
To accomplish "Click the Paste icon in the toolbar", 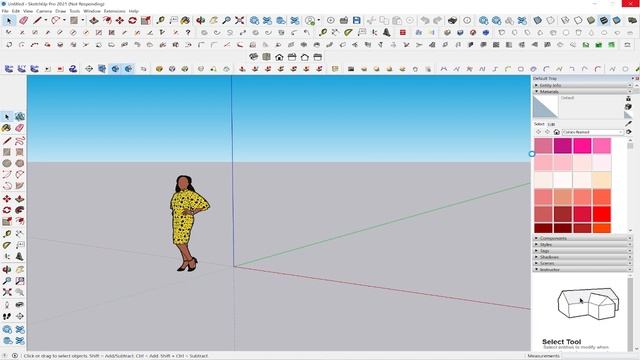I will point(397,20).
